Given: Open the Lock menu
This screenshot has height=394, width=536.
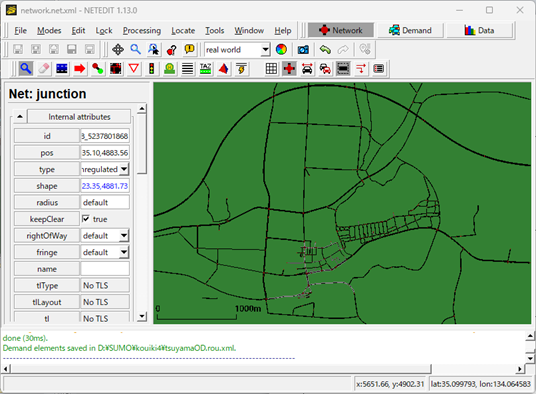Looking at the screenshot, I should tap(104, 30).
